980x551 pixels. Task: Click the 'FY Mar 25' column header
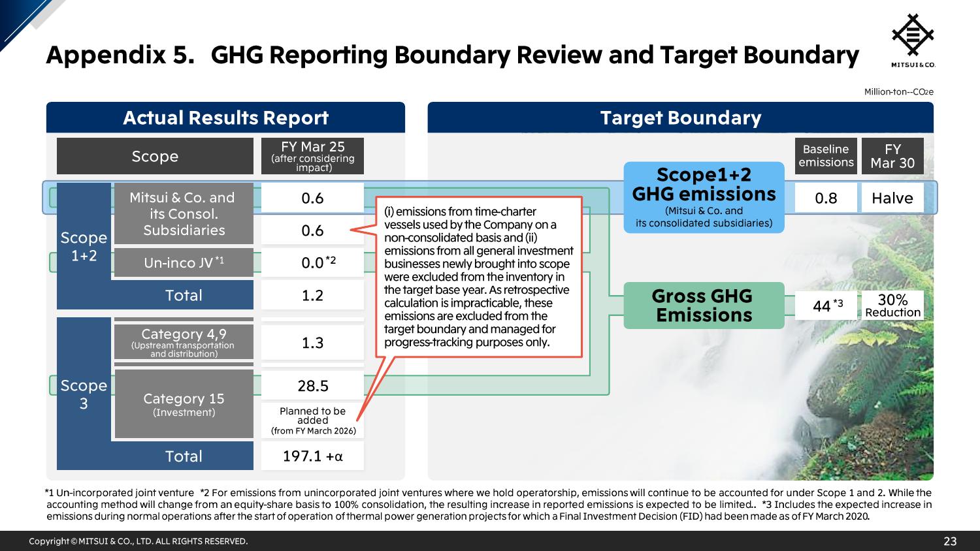312,156
